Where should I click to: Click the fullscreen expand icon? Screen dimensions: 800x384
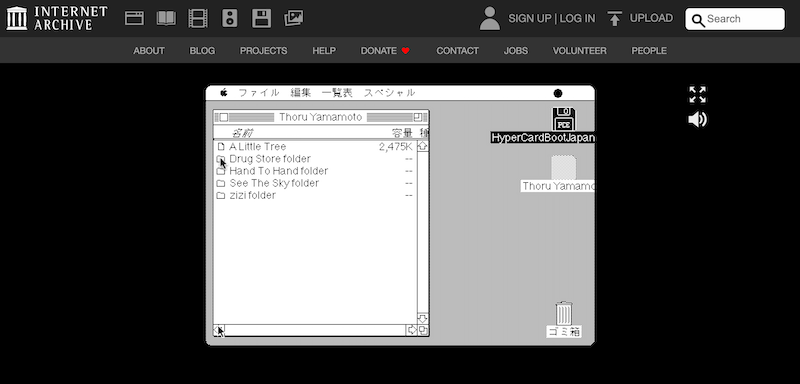[697, 94]
